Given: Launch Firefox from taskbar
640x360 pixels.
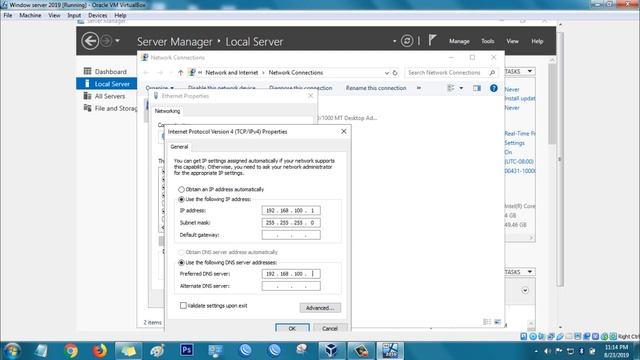Looking at the screenshot, I should click(x=99, y=351).
